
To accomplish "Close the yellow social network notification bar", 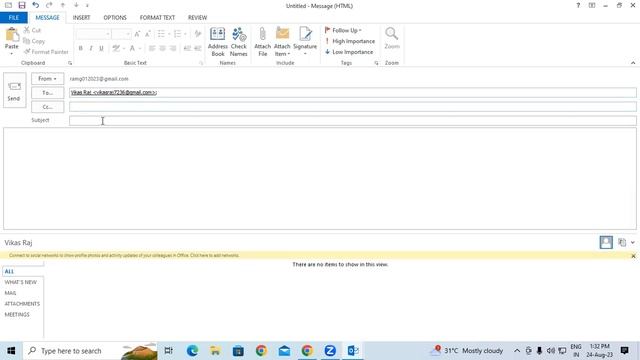I will [633, 256].
